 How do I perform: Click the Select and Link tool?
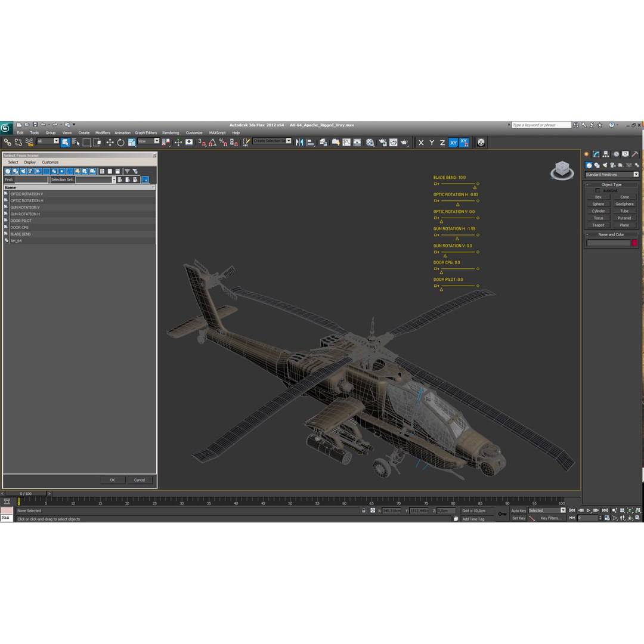click(x=7, y=143)
